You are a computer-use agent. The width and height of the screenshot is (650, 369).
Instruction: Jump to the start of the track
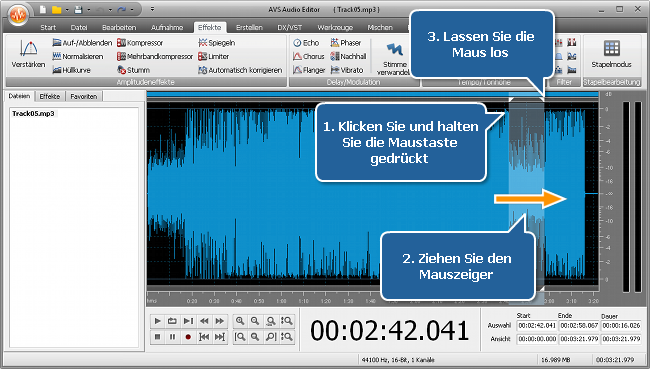204,337
